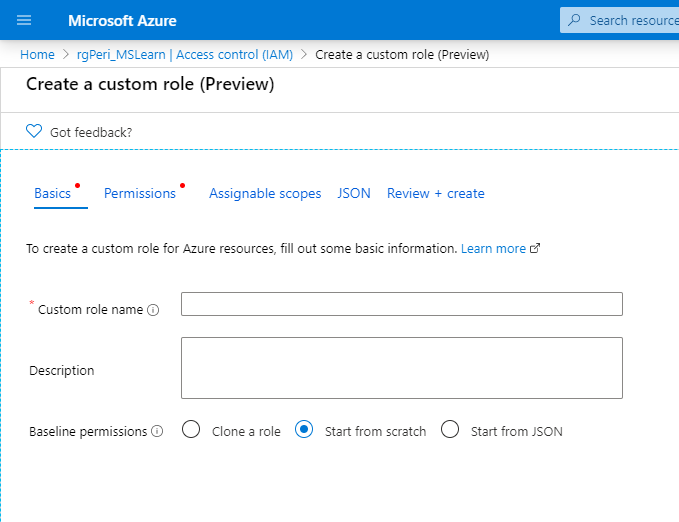This screenshot has height=522, width=679.
Task: Open the Assignable scopes tab
Action: 265,194
